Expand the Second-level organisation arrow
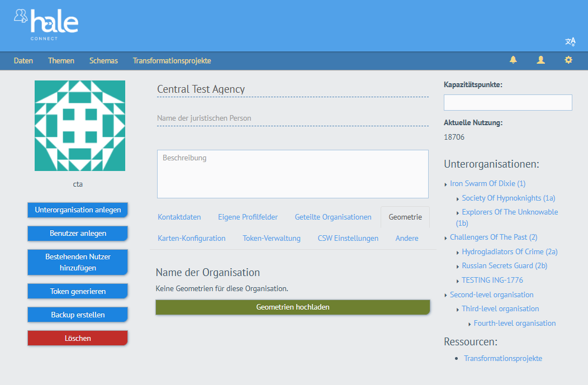Screen dimensions: 588x385 coord(445,296)
